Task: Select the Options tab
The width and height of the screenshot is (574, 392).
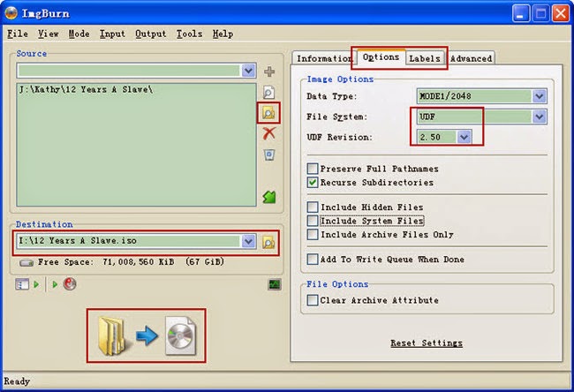Action: pyautogui.click(x=381, y=57)
